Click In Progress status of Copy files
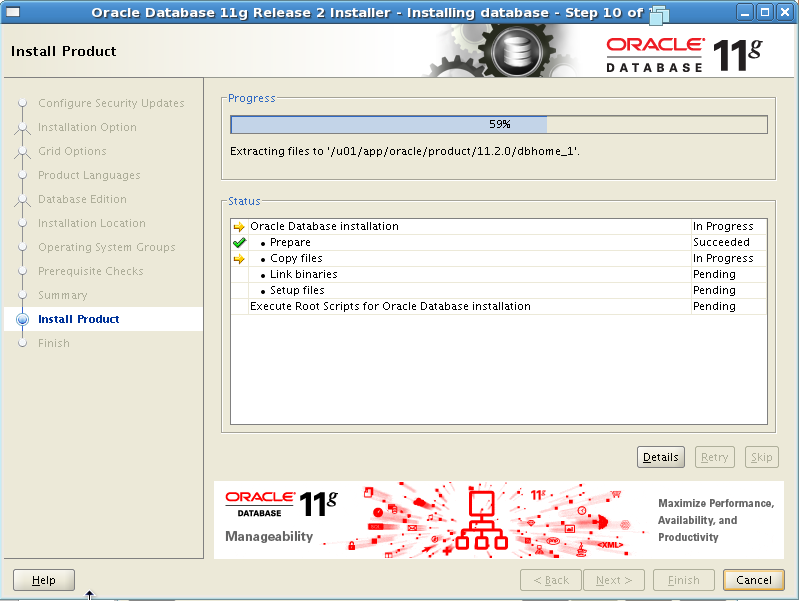 723,258
